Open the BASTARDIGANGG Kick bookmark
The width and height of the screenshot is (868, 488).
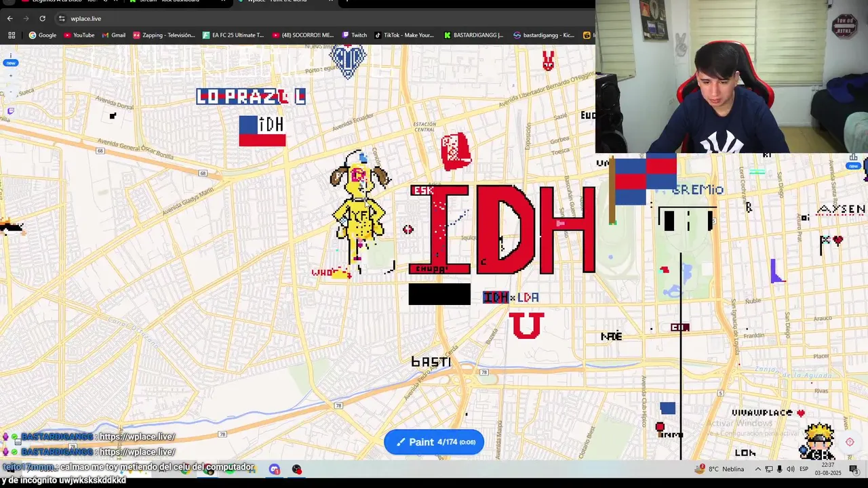coord(473,35)
